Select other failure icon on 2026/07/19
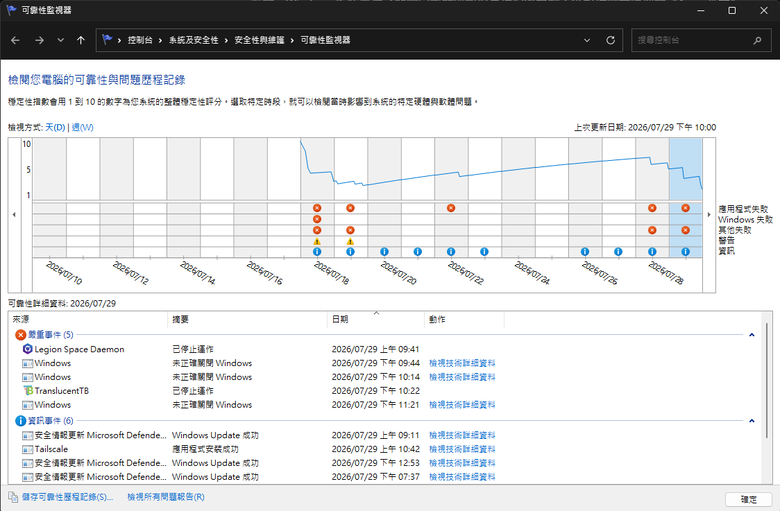The image size is (780, 511). point(350,230)
